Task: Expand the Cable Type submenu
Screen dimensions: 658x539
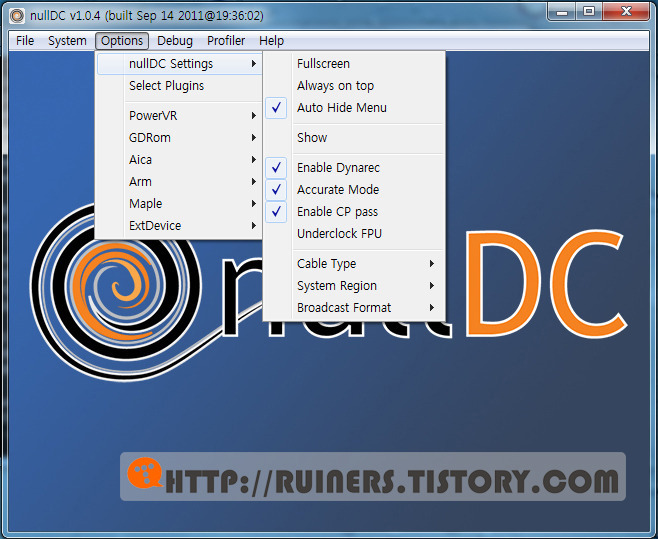Action: 354,264
